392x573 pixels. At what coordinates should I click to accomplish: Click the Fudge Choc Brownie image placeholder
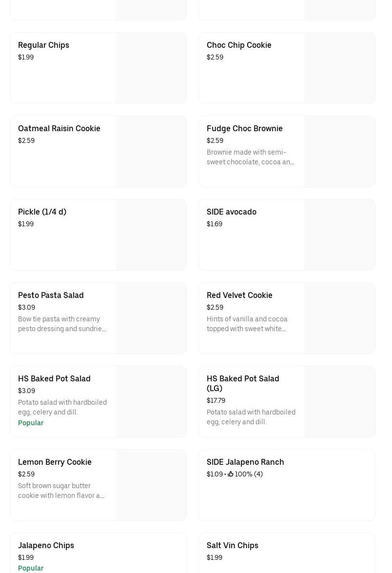pos(339,151)
